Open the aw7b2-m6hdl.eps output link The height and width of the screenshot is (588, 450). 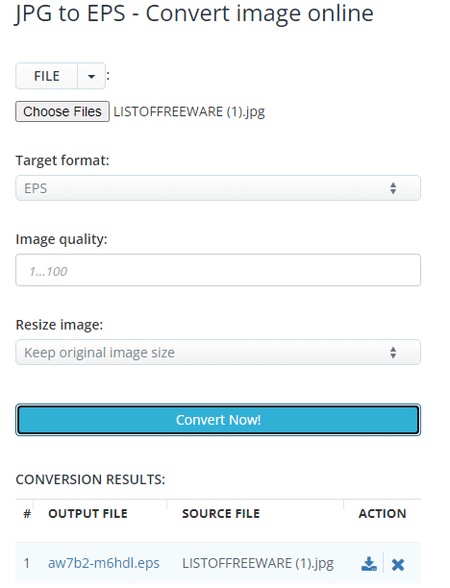(x=104, y=563)
